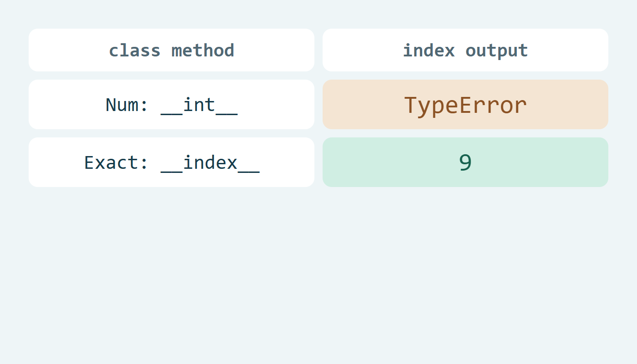Click the "index output" header cell
The width and height of the screenshot is (637, 364).
click(465, 50)
